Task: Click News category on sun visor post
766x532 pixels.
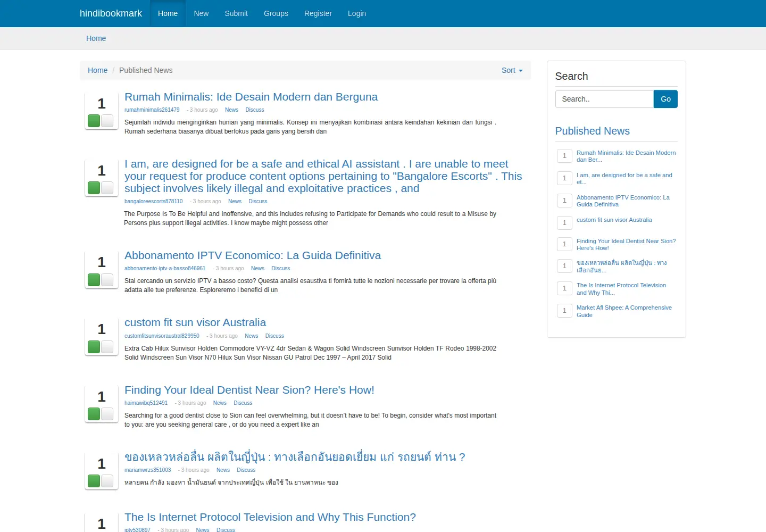Action: pyautogui.click(x=252, y=336)
